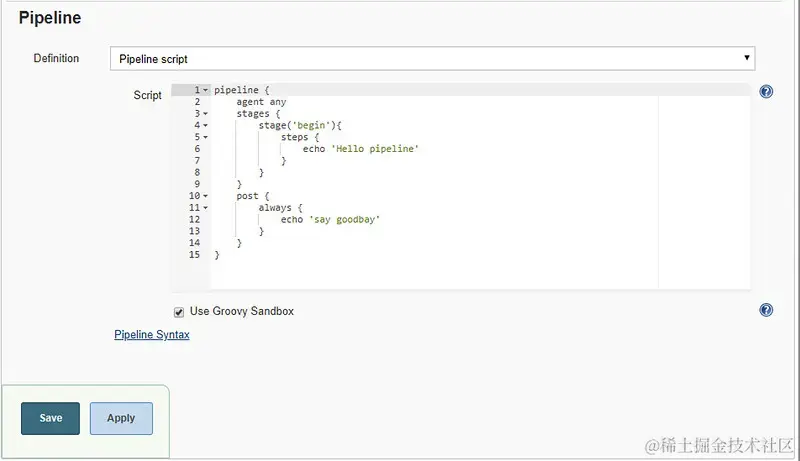The width and height of the screenshot is (800, 461).
Task: Collapse the always block at line 11
Action: pos(205,208)
